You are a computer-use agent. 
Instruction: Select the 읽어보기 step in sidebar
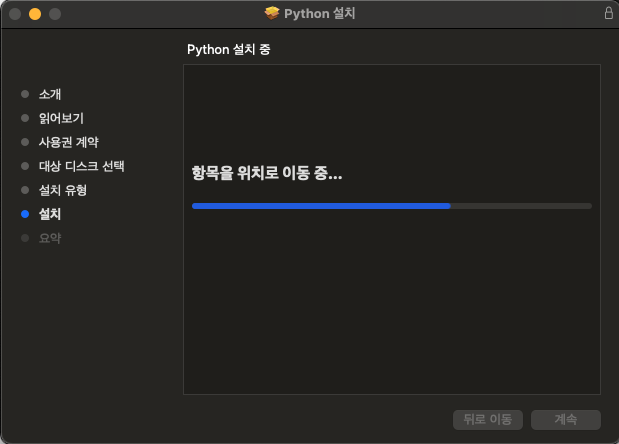tap(61, 118)
